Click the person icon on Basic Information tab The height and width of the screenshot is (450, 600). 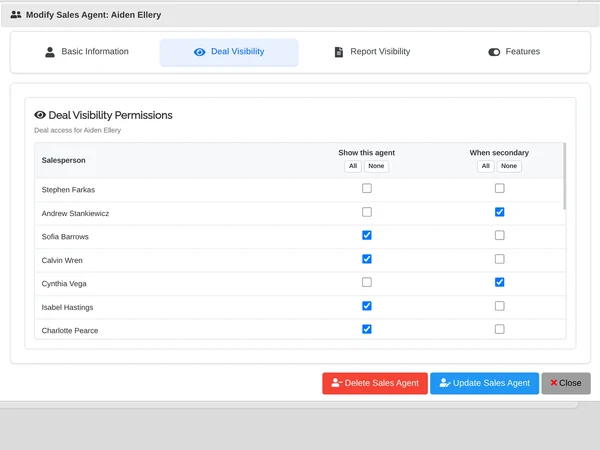[50, 52]
